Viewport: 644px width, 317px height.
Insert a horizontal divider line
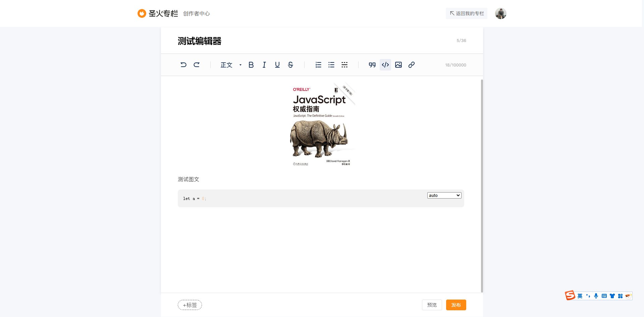coord(344,65)
